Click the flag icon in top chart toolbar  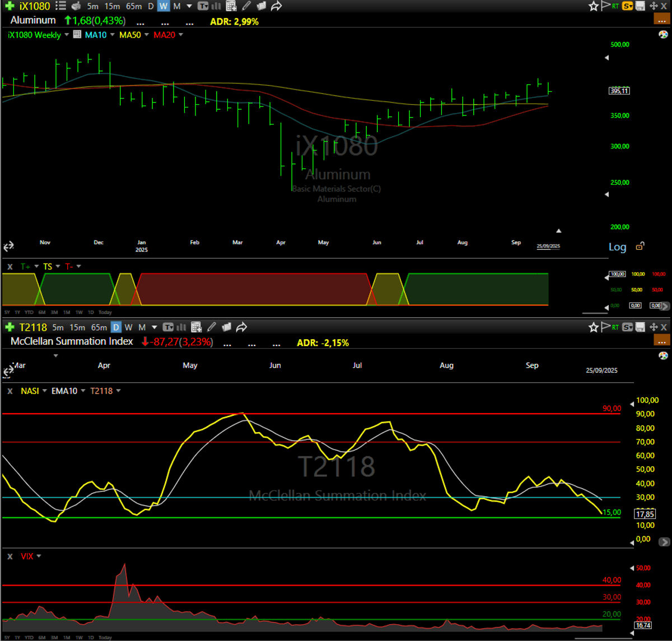pos(605,7)
